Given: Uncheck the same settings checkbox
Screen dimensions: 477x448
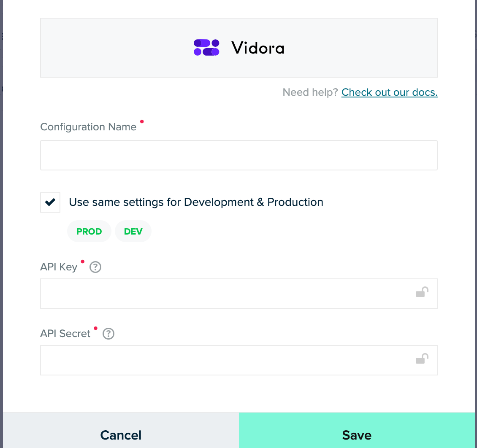Looking at the screenshot, I should click(x=50, y=202).
